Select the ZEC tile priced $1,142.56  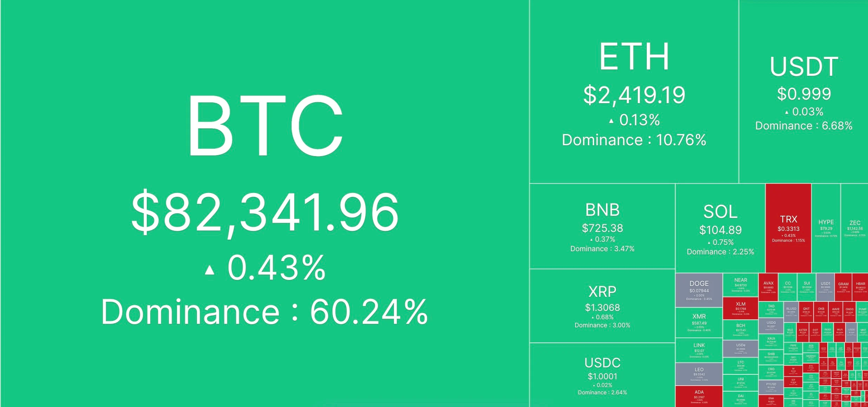[x=855, y=228]
